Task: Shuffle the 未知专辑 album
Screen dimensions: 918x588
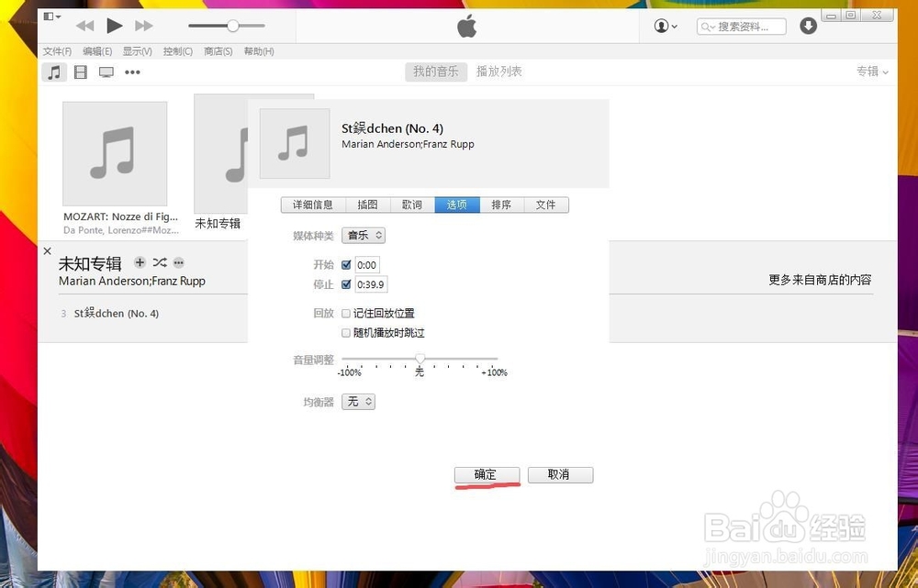Action: (159, 262)
